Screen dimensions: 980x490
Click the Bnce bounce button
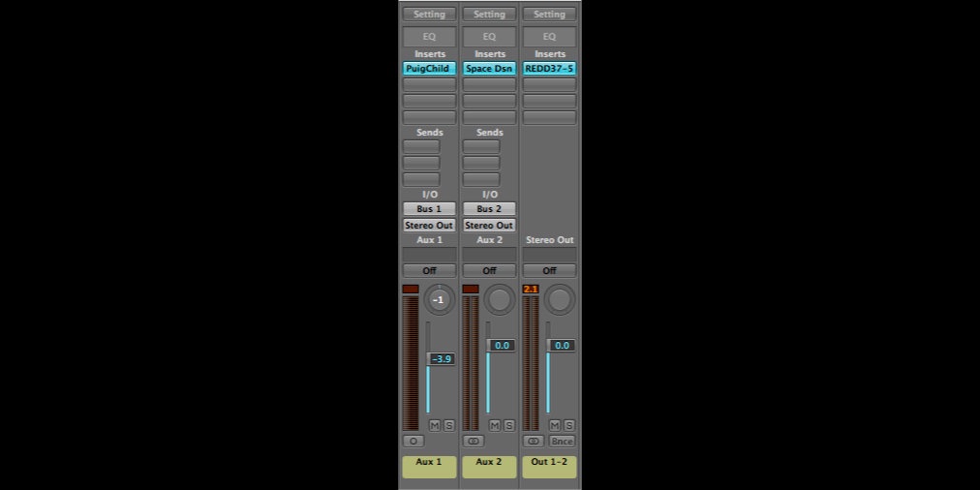562,441
